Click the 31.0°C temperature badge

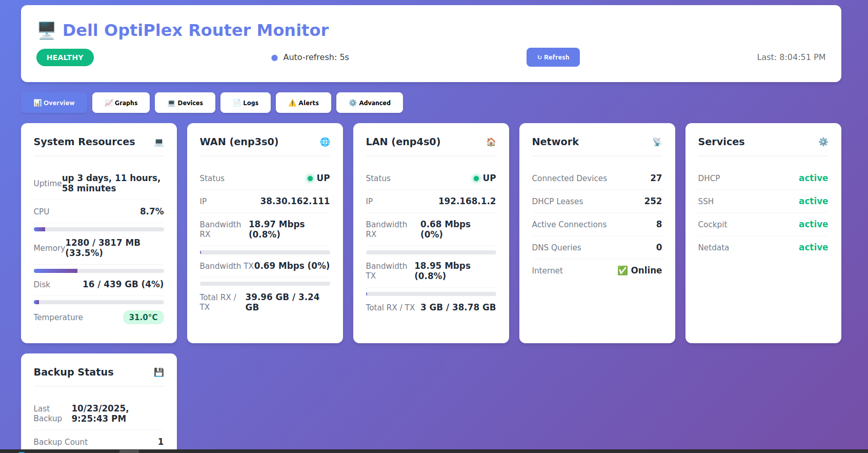point(144,317)
